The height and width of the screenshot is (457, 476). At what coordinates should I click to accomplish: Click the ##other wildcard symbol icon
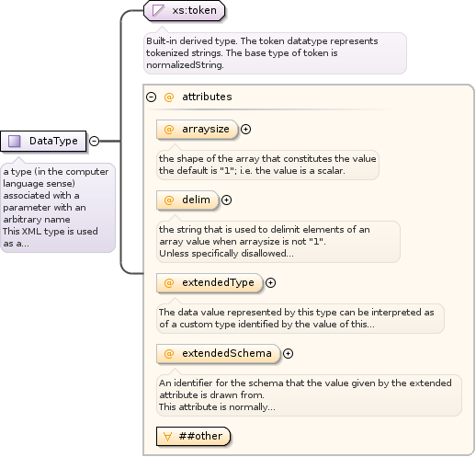pyautogui.click(x=167, y=437)
